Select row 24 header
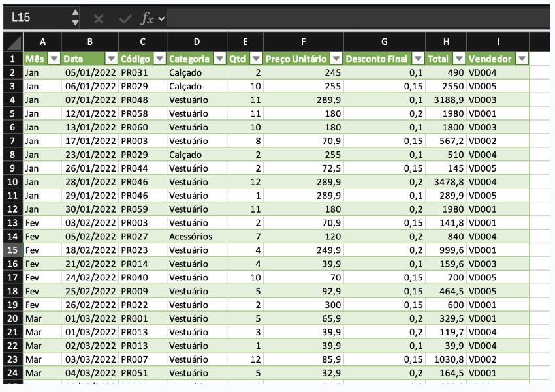The image size is (555, 392). click(x=13, y=373)
